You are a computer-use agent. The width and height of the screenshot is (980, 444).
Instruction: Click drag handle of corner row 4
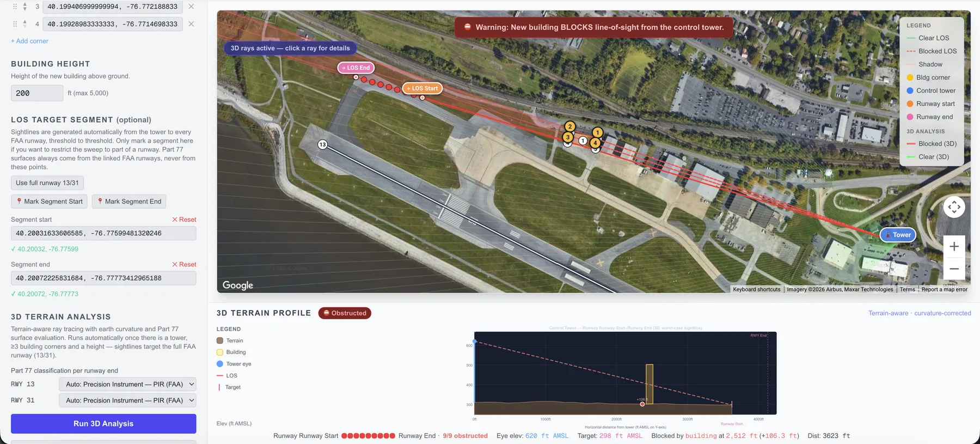pyautogui.click(x=15, y=24)
